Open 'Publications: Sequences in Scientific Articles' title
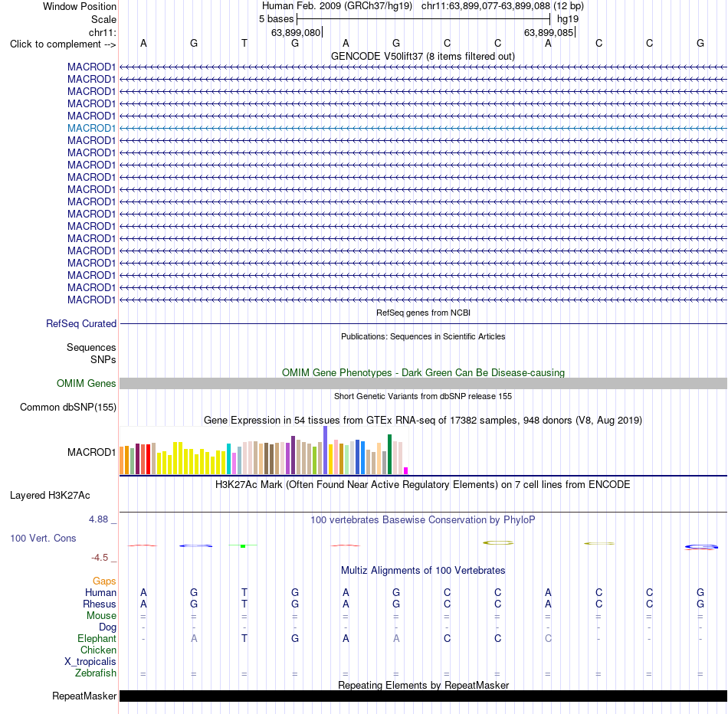The image size is (728, 714). coord(423,336)
